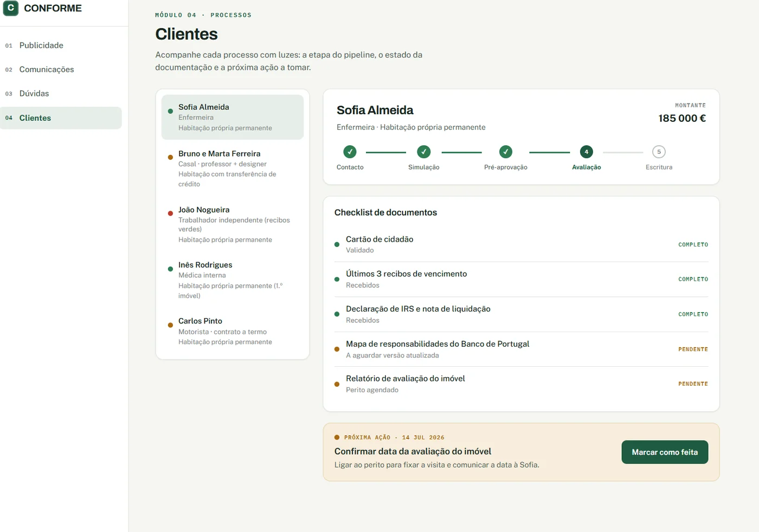Viewport: 759px width, 532px height.
Task: Click the Simulação step checkmark
Action: (x=424, y=152)
